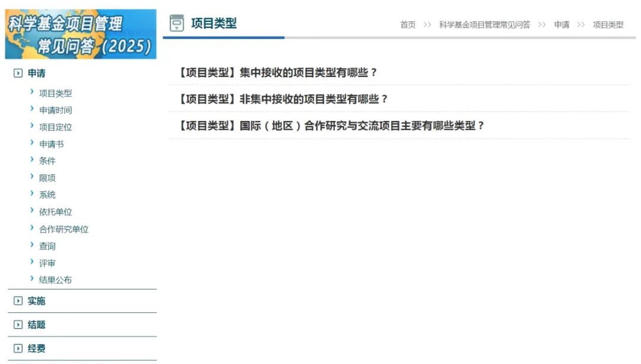This screenshot has width=641, height=364.
Task: Open the 国际（地区）合作研究与交流项目 question
Action: pos(332,126)
